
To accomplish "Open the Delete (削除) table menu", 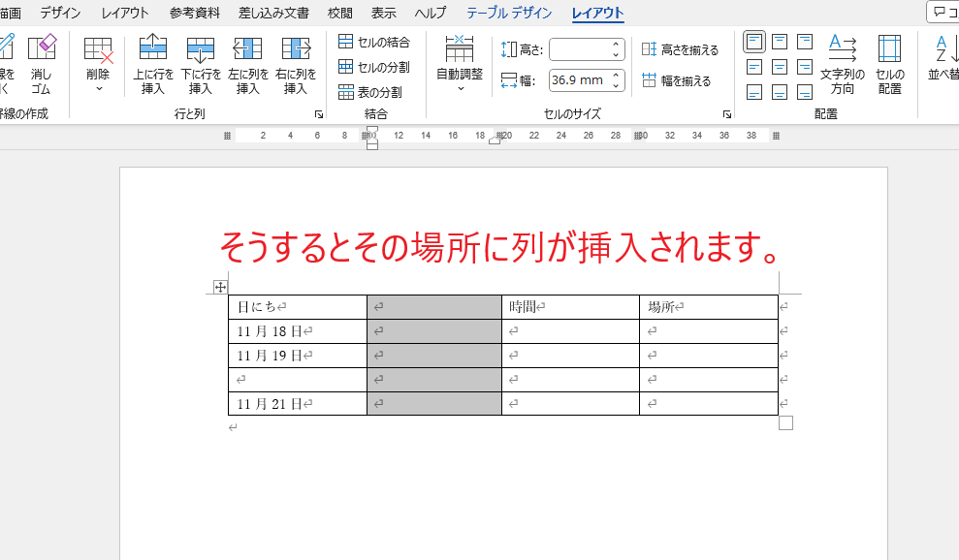I will point(98,64).
